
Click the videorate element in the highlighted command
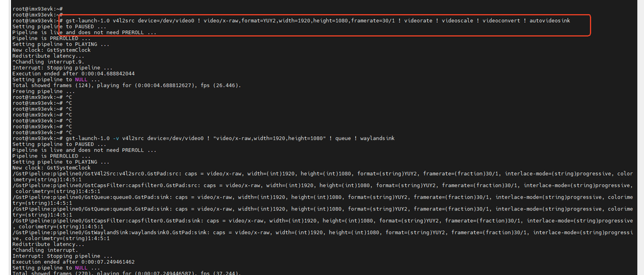(420, 21)
